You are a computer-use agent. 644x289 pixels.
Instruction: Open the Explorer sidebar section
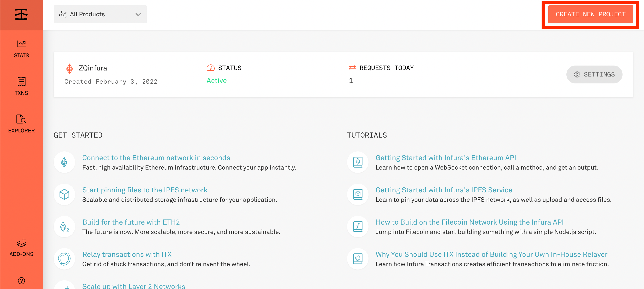click(21, 124)
